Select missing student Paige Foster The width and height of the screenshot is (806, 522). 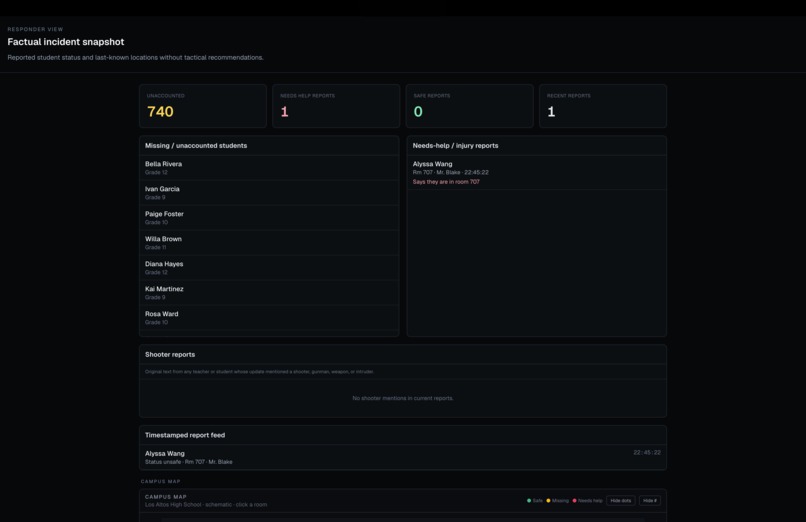[x=269, y=218]
